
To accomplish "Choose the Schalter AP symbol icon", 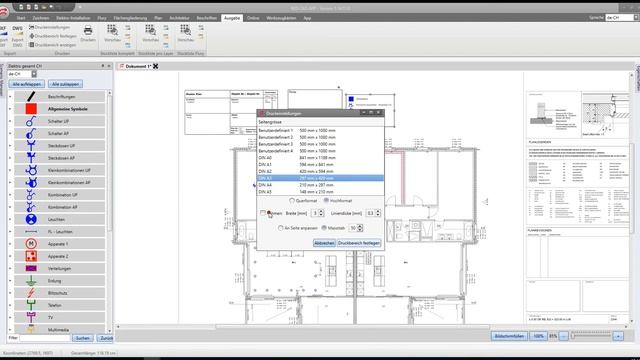I will click(31, 133).
